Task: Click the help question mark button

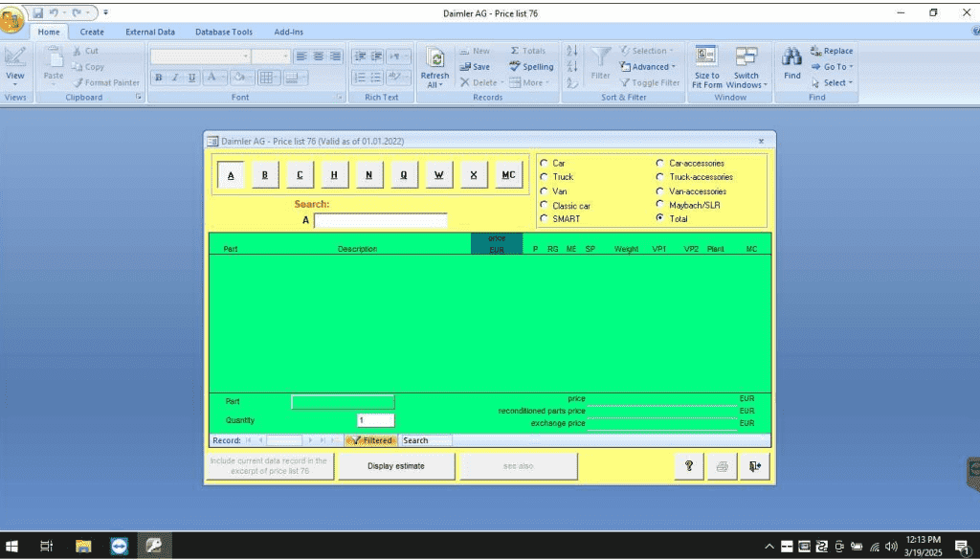Action: click(x=689, y=466)
